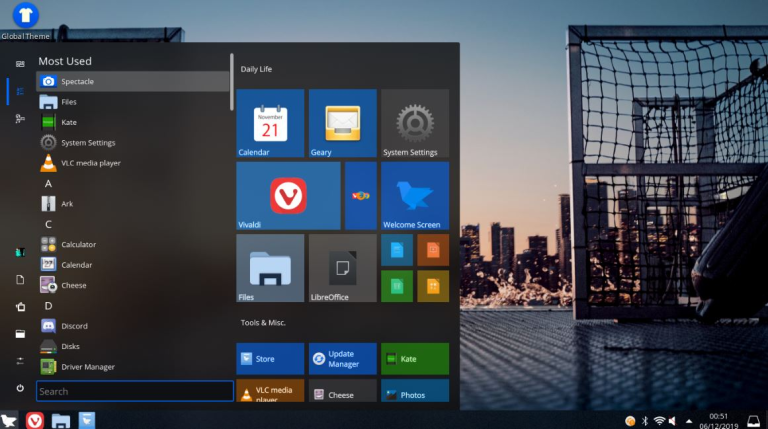The width and height of the screenshot is (768, 429).
Task: Jump to letter C section header
Action: [x=48, y=224]
